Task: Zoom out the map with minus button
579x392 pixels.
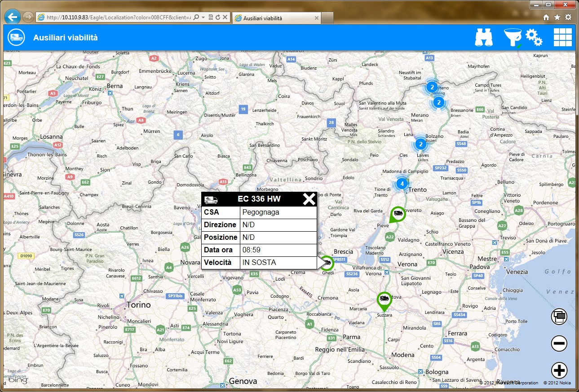Action: coord(559,344)
